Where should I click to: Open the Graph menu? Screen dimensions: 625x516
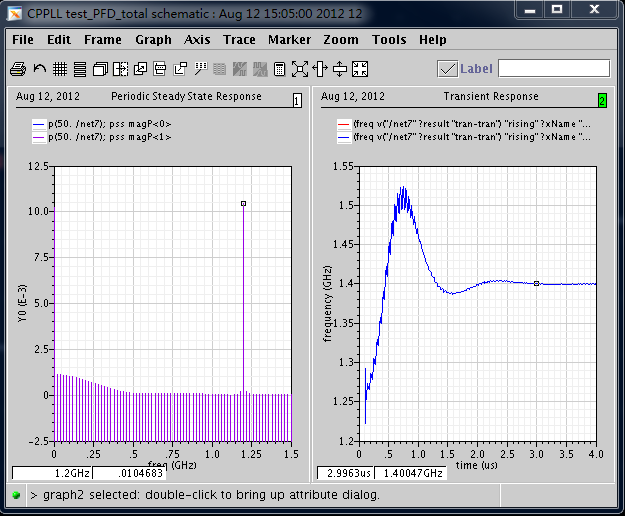tap(153, 40)
